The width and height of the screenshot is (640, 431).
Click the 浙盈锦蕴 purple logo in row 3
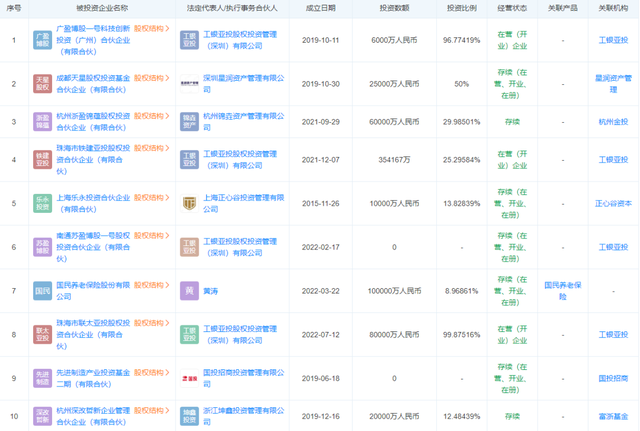click(x=42, y=122)
